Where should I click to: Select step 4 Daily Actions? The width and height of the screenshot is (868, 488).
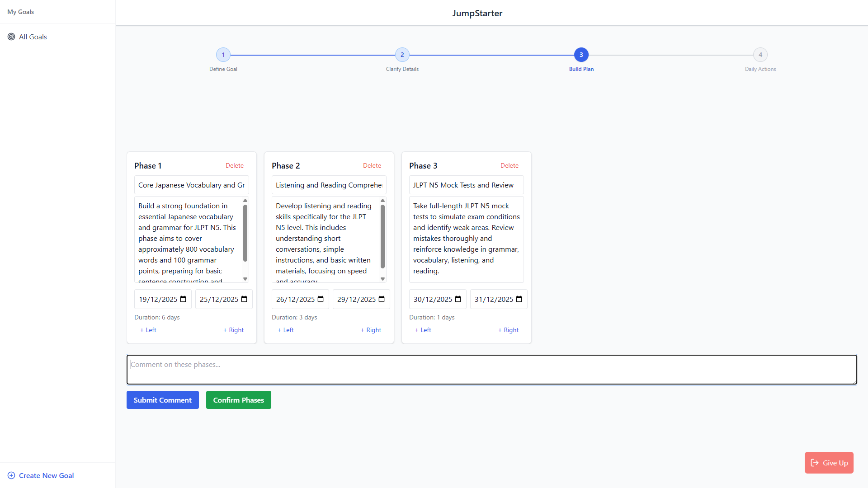760,55
